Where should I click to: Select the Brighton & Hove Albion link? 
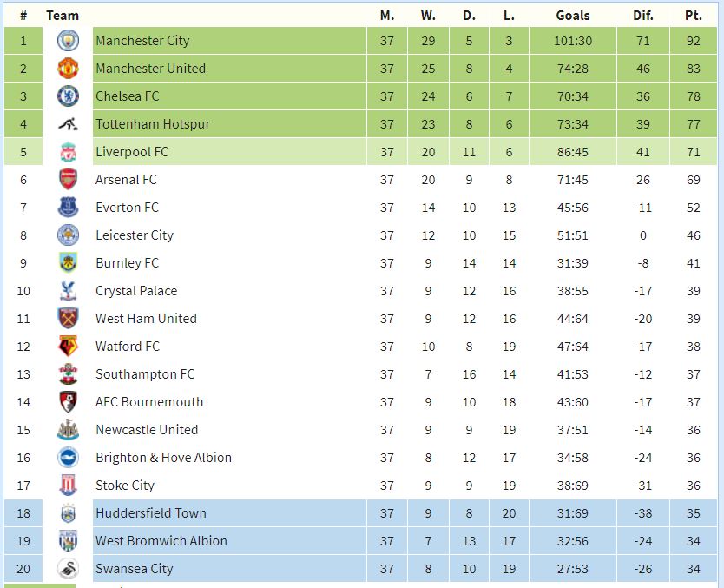[x=163, y=457]
